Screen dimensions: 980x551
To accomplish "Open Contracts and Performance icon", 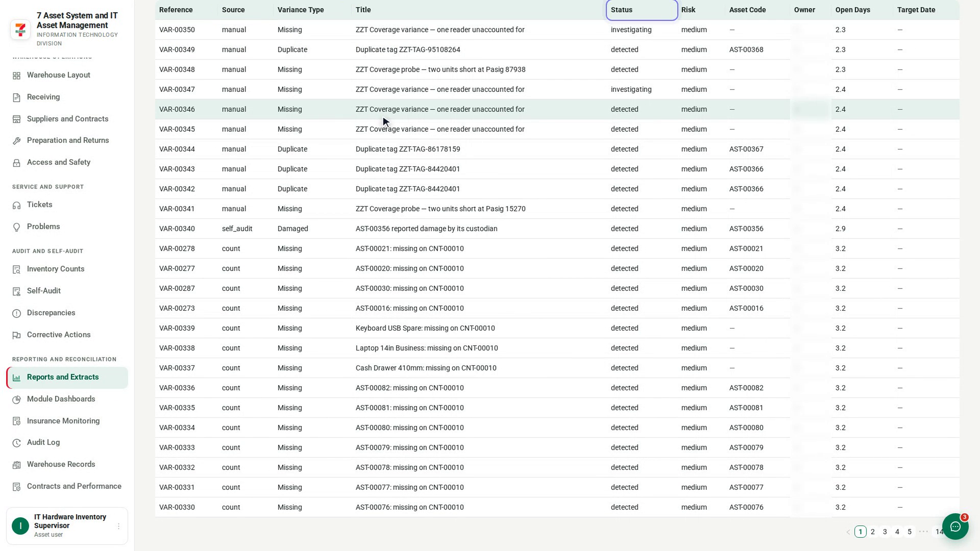I will click(x=16, y=487).
